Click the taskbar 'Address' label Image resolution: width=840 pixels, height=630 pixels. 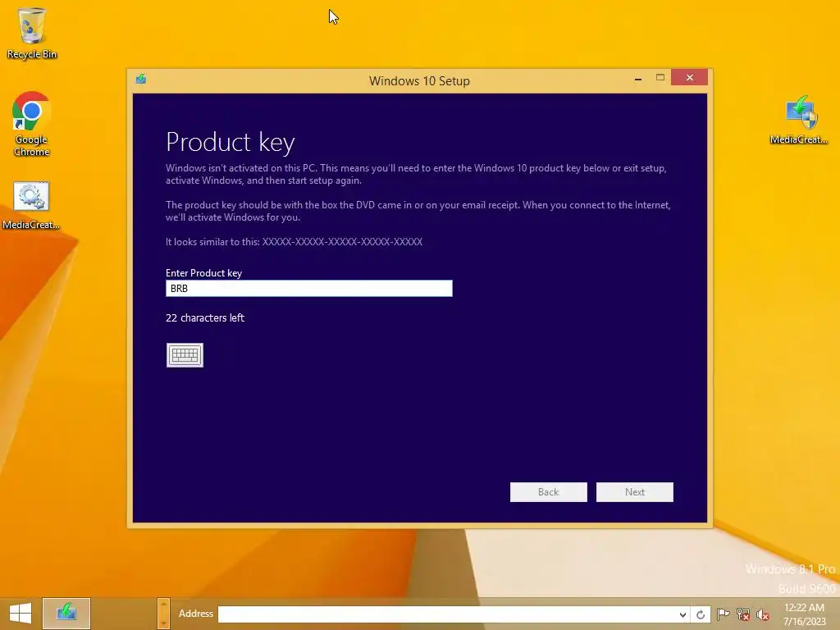195,614
